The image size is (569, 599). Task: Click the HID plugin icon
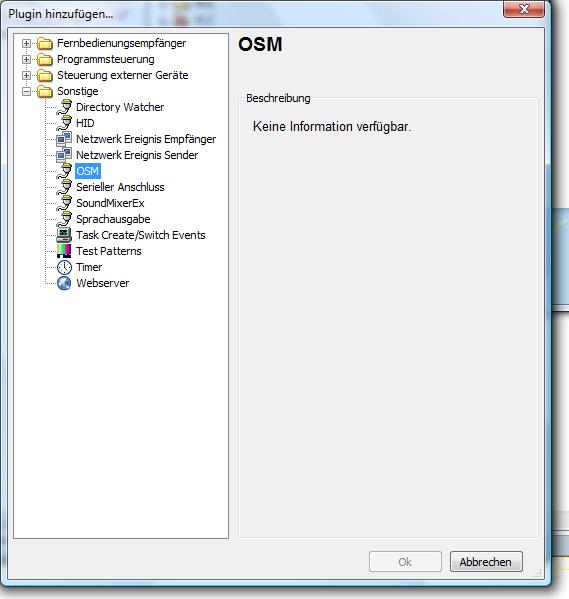click(x=64, y=123)
